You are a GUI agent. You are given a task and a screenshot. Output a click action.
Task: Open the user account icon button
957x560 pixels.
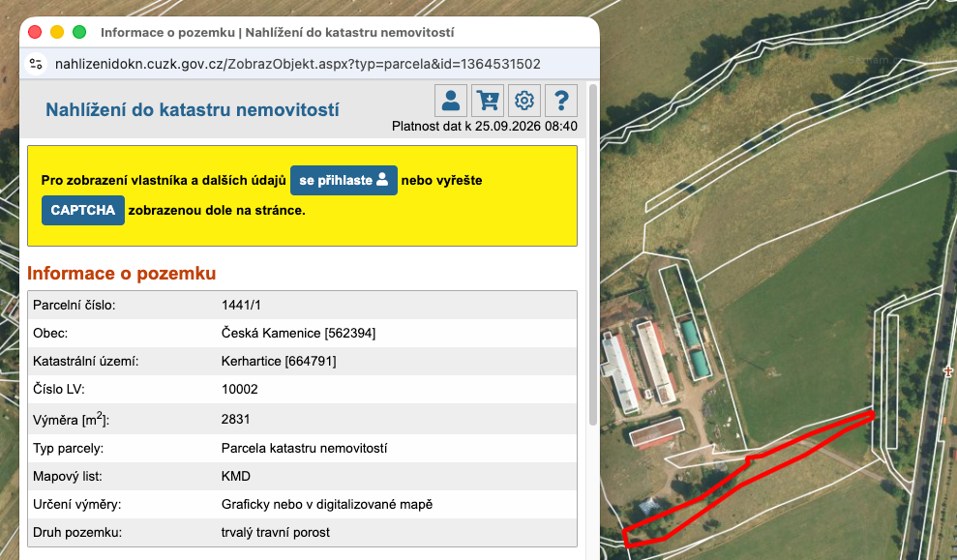tap(451, 101)
